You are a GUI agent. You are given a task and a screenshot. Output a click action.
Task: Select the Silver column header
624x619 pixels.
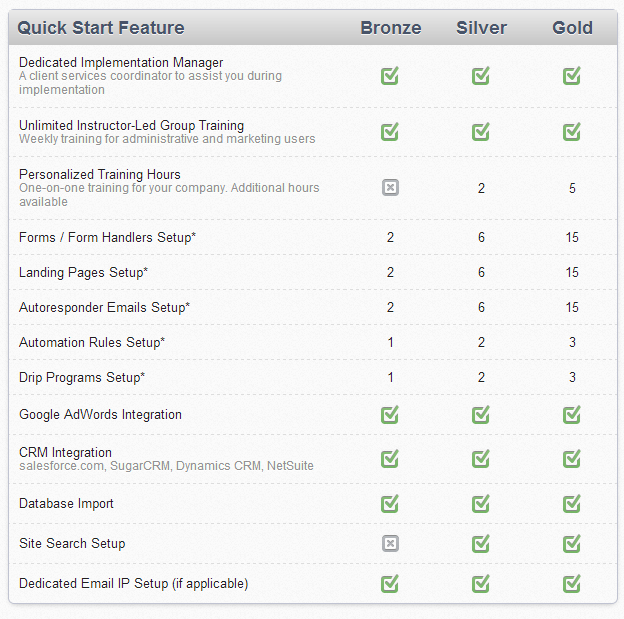(482, 28)
